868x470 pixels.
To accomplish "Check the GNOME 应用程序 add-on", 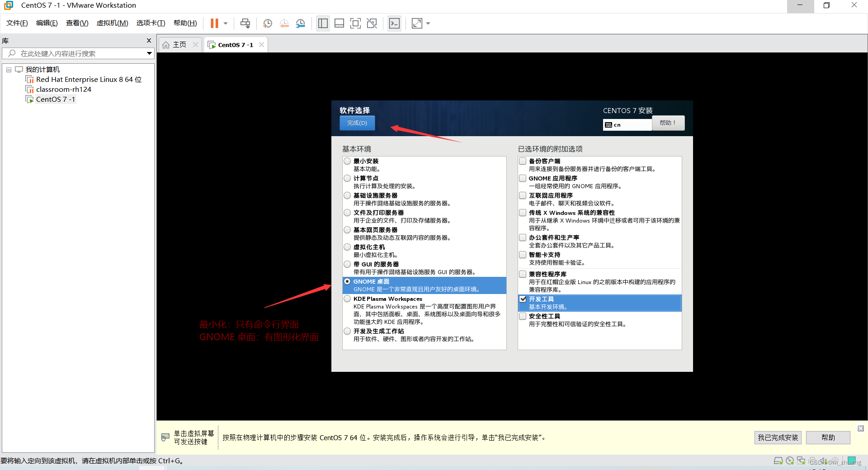I will [x=523, y=178].
